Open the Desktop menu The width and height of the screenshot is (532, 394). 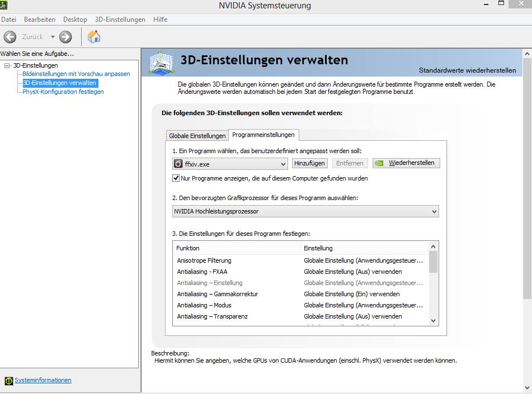(x=75, y=20)
